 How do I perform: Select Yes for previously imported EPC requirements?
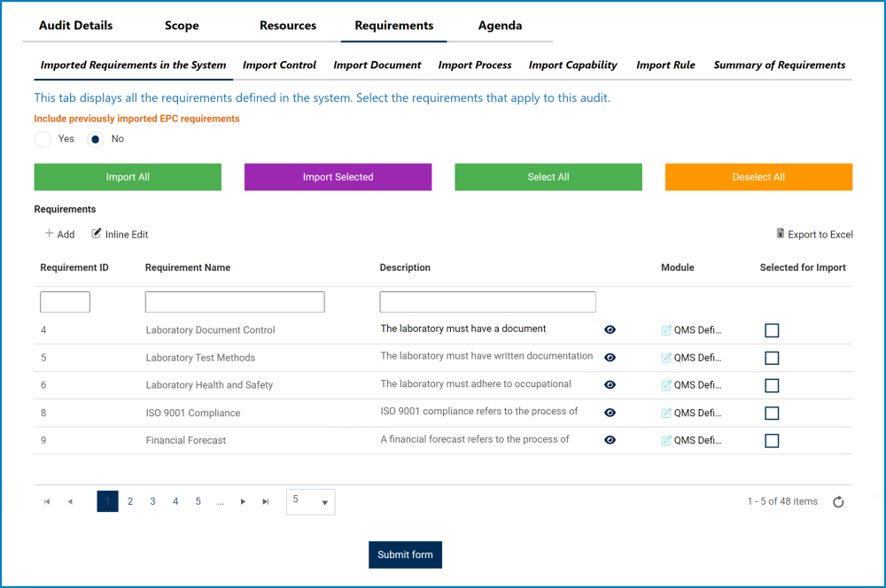tap(43, 139)
